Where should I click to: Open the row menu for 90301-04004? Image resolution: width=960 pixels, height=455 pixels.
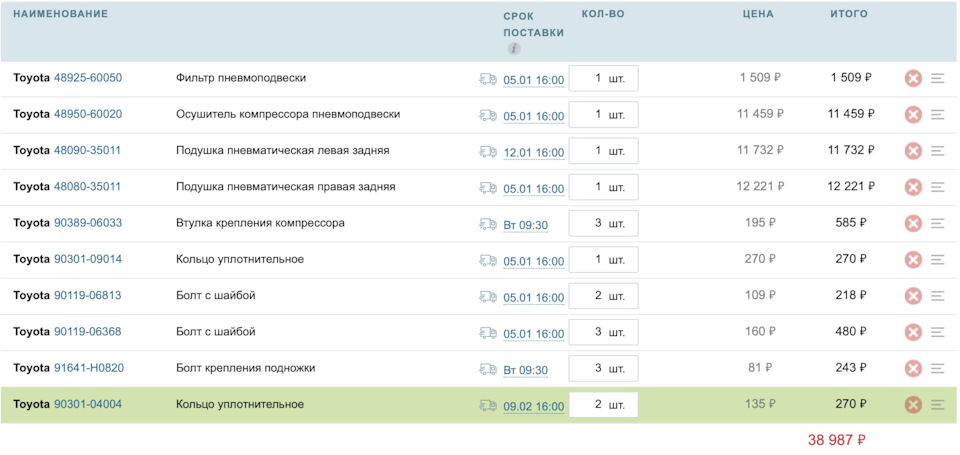tap(937, 405)
